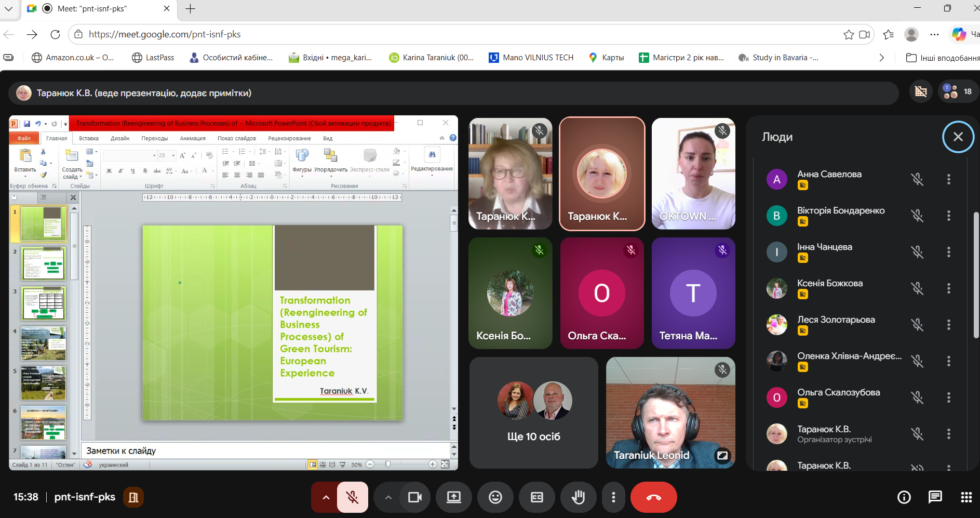Unmute your microphone
Image resolution: width=980 pixels, height=518 pixels.
(353, 497)
